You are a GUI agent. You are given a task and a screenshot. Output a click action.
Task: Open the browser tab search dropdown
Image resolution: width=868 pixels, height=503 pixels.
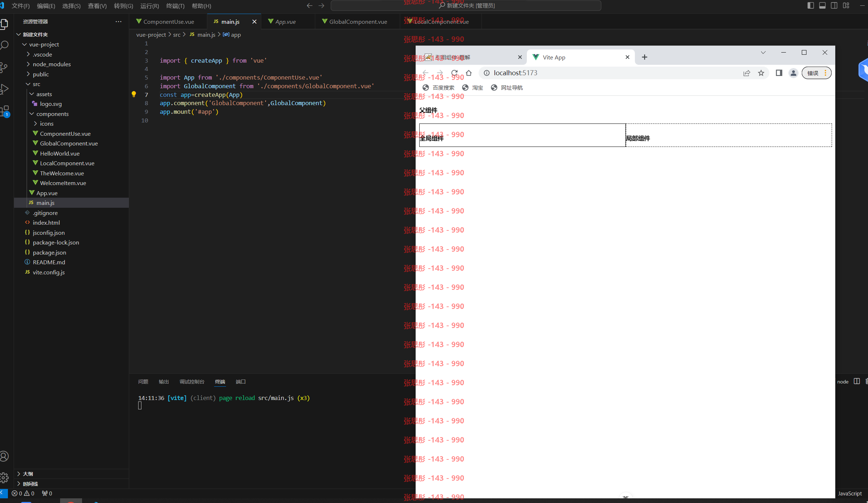click(763, 53)
